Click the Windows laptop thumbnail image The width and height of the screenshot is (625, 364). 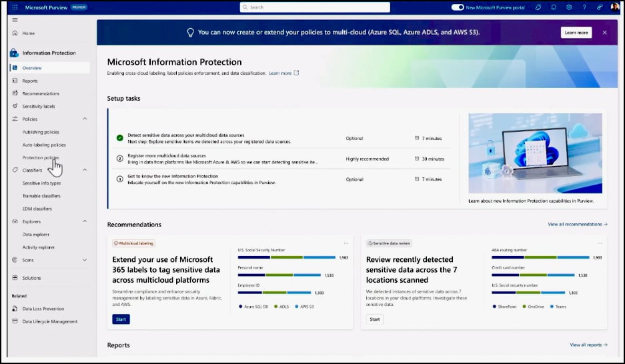pos(536,153)
